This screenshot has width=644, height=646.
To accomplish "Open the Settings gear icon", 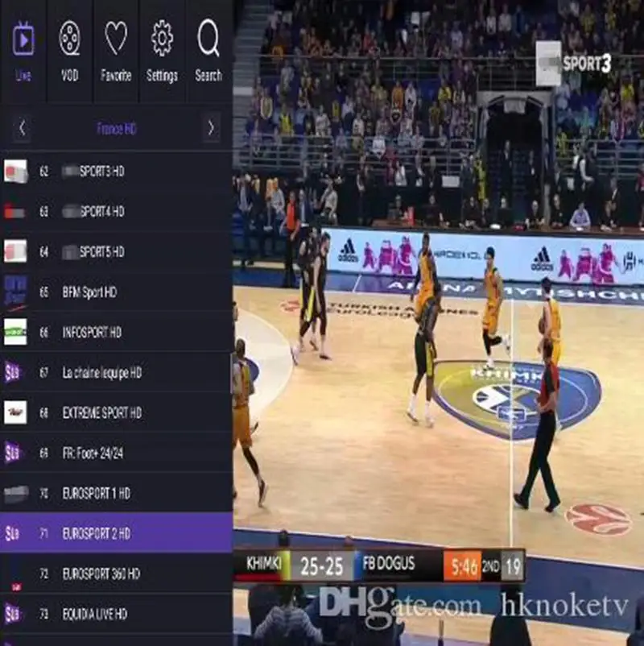I will 163,39.
